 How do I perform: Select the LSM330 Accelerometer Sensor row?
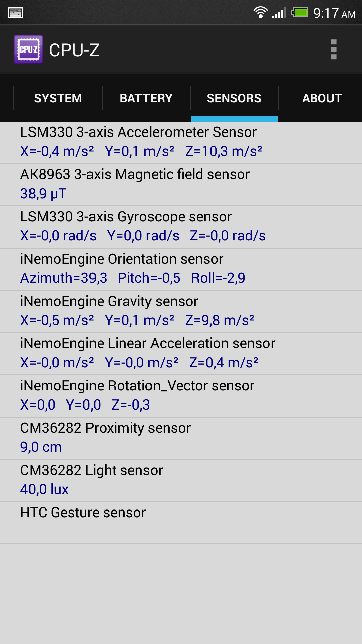181,142
